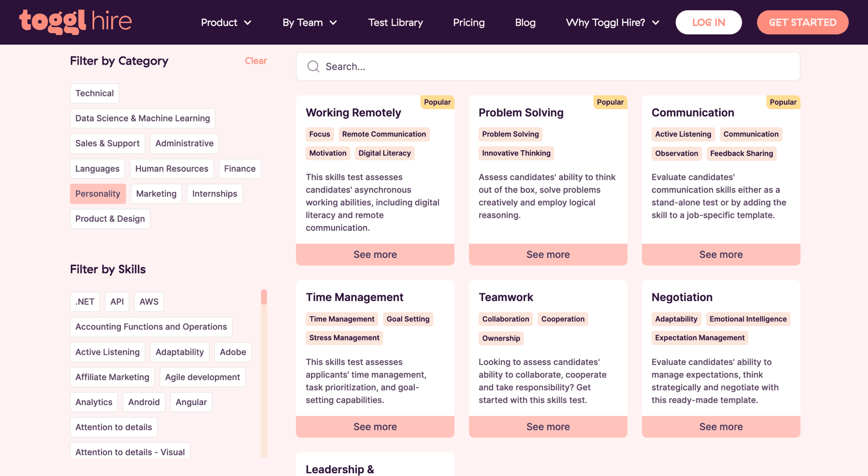Toggle the Human Resources category filter
This screenshot has width=868, height=476.
point(172,169)
